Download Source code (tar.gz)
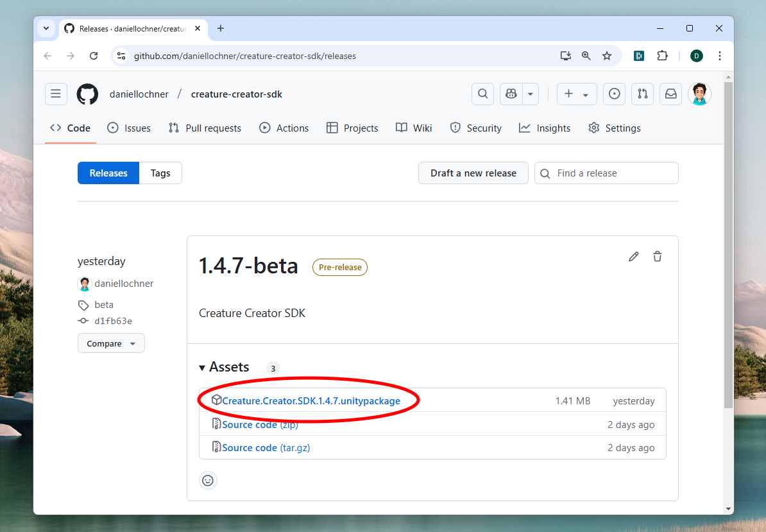The width and height of the screenshot is (766, 532). point(266,447)
